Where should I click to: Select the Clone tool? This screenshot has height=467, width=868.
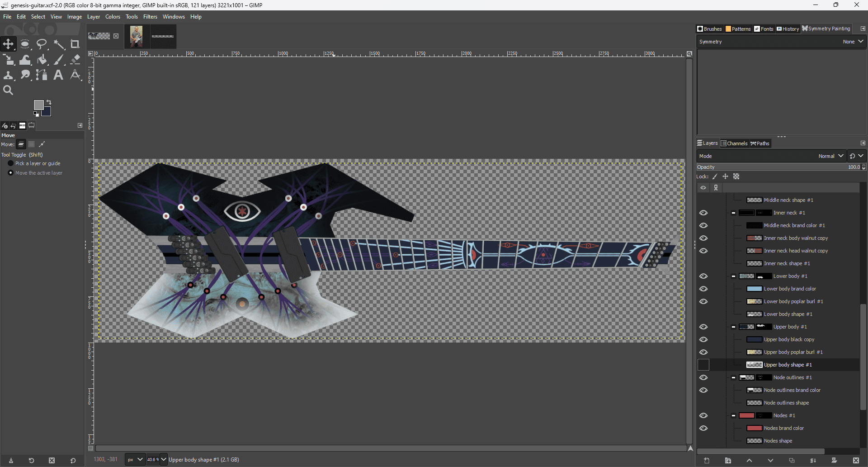[x=9, y=75]
